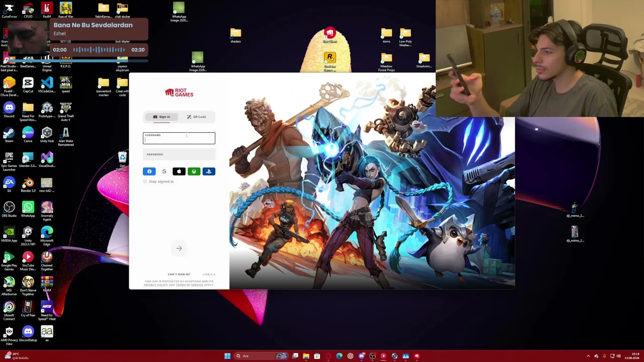Select the Need for Speed Heat icon

47,311
